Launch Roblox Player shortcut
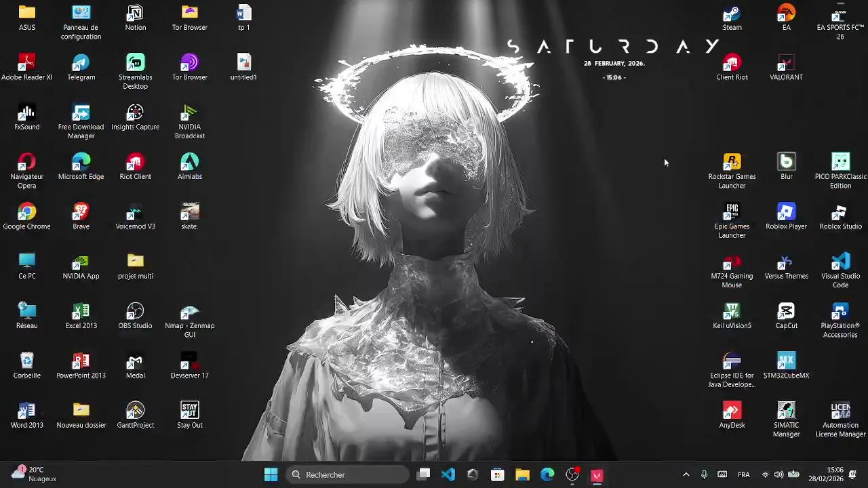The height and width of the screenshot is (488, 868). tap(786, 216)
